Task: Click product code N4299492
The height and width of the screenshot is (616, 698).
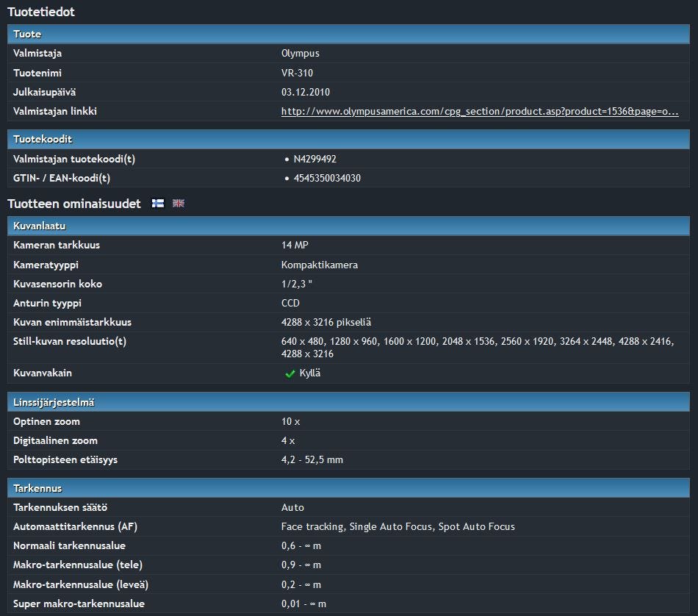Action: click(314, 159)
